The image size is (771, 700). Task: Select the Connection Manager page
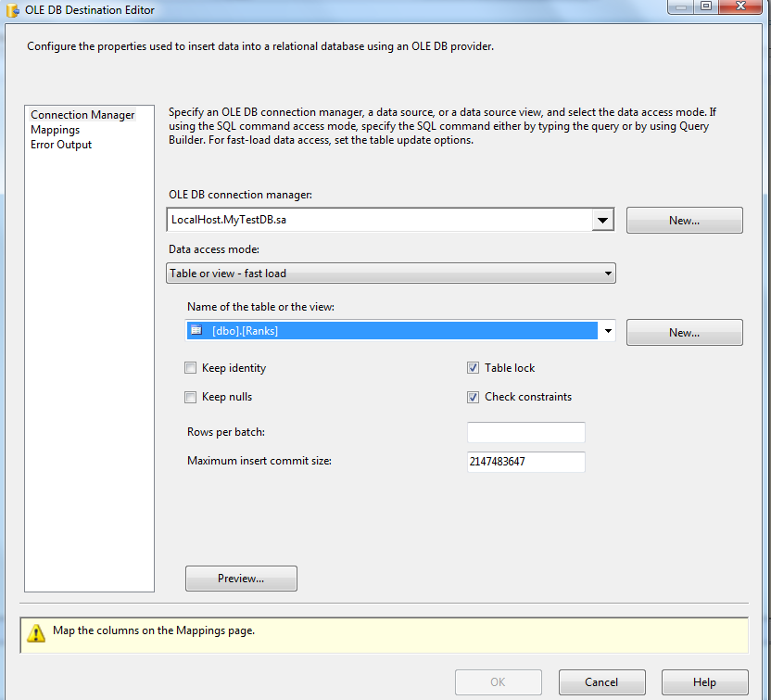coord(82,115)
